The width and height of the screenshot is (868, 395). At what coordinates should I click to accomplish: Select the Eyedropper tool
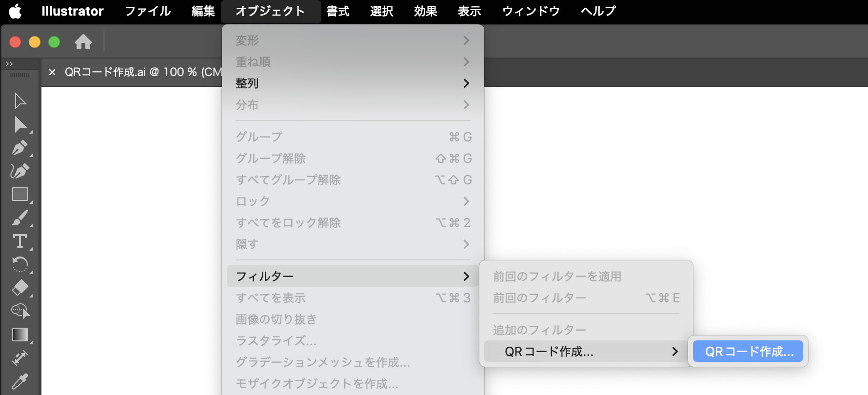[x=20, y=381]
